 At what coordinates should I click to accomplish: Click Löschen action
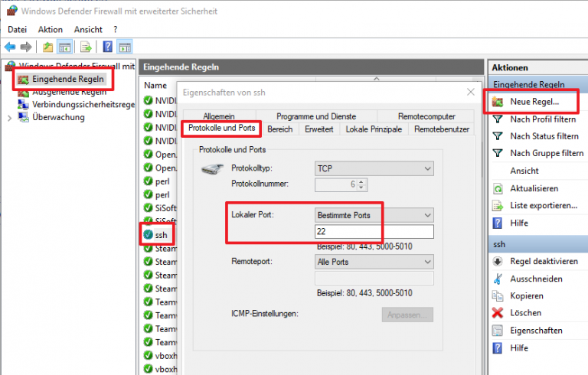(525, 313)
